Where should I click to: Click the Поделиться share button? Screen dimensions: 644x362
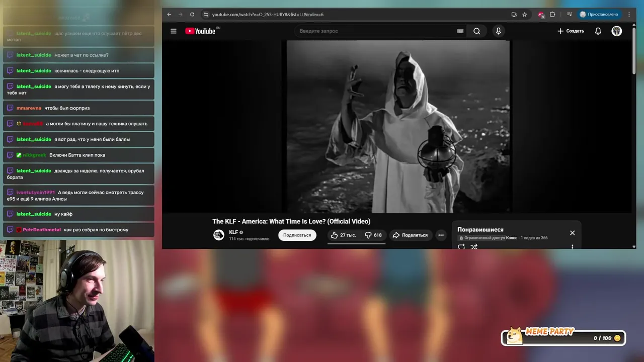click(x=411, y=235)
